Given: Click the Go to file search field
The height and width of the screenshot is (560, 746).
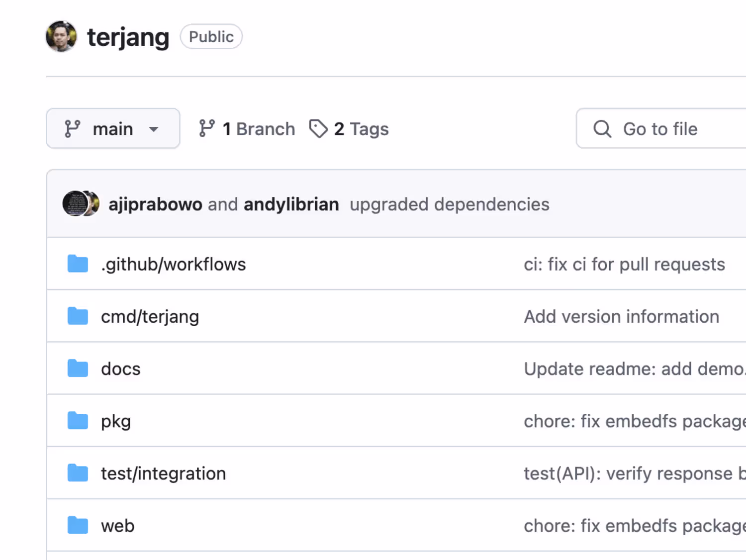Looking at the screenshot, I should click(x=661, y=128).
